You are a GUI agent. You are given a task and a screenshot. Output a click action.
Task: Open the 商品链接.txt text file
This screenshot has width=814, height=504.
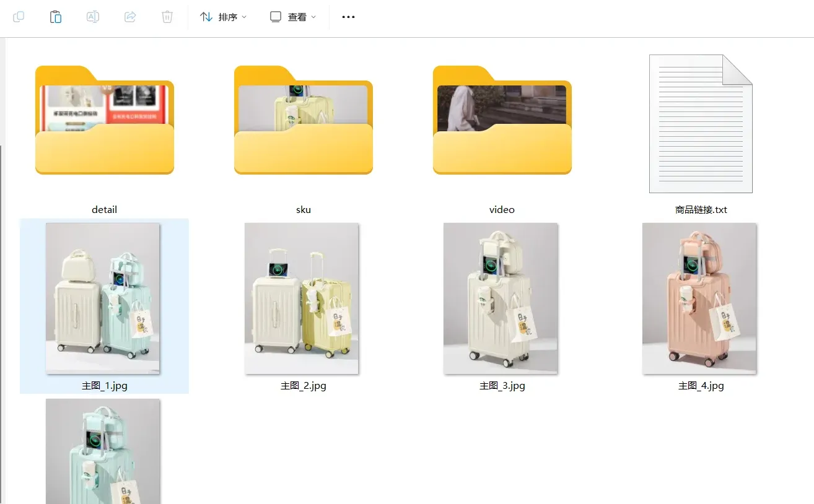pos(700,124)
